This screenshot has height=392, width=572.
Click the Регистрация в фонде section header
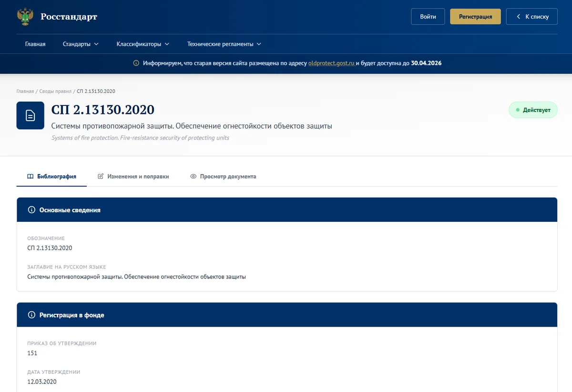click(x=287, y=315)
